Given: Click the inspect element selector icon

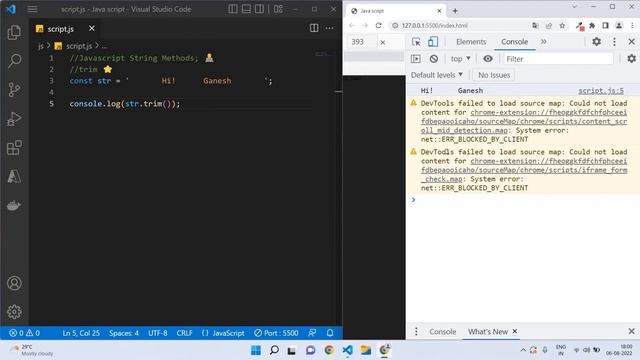Looking at the screenshot, I should [416, 42].
